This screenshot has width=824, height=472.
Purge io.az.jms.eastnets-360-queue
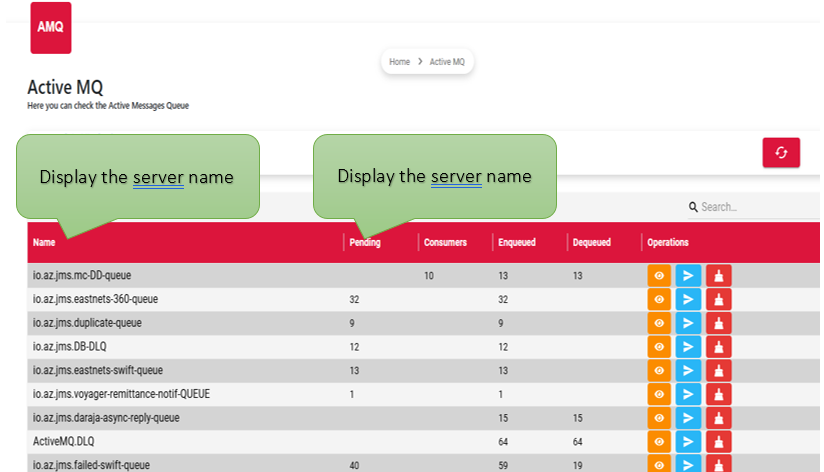coord(718,300)
